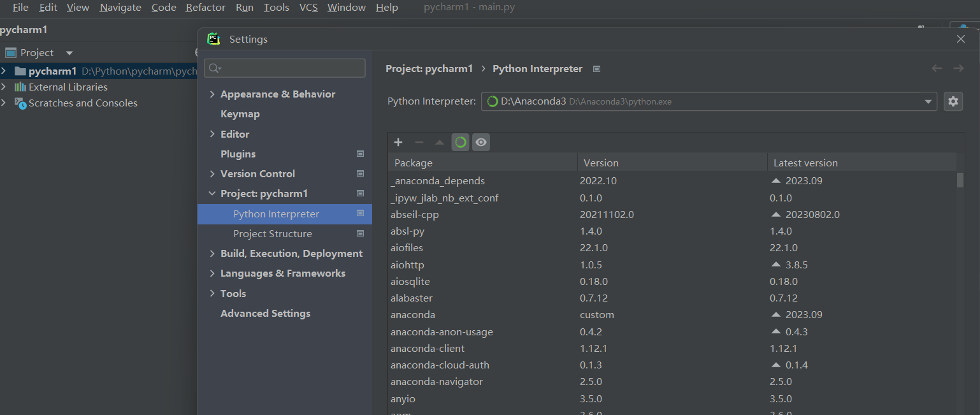Image resolution: width=980 pixels, height=415 pixels.
Task: Click the search magnifier in Settings search box
Action: coord(214,68)
